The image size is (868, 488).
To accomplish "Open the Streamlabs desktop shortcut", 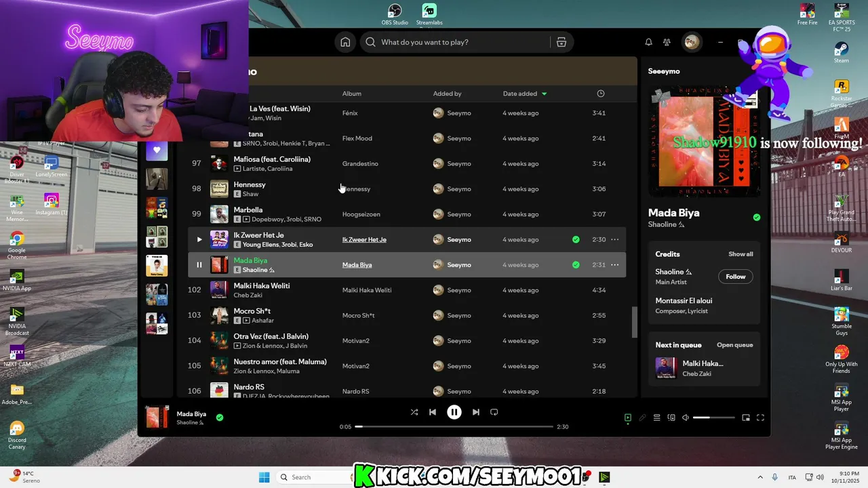I will (429, 15).
